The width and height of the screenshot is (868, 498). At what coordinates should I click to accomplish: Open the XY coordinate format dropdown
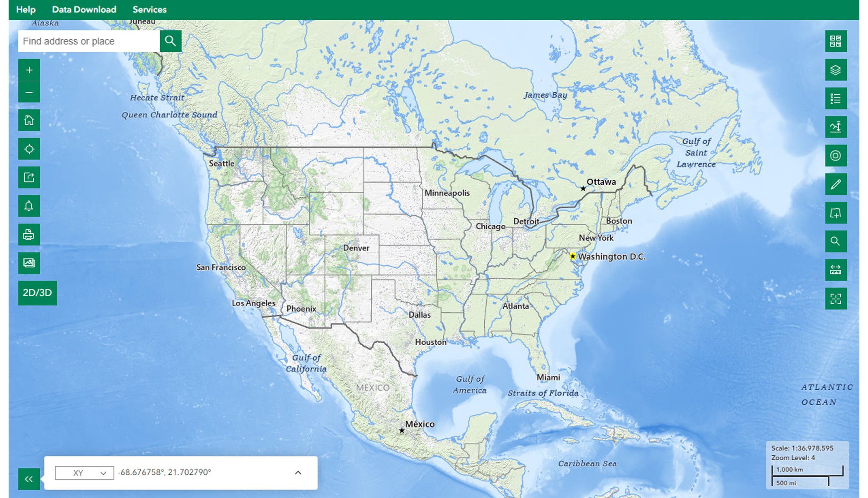[85, 473]
